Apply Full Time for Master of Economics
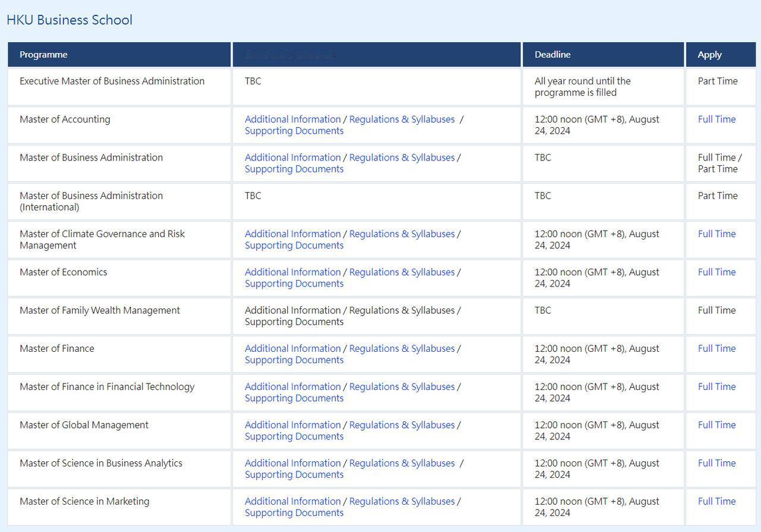The image size is (761, 532). 716,272
